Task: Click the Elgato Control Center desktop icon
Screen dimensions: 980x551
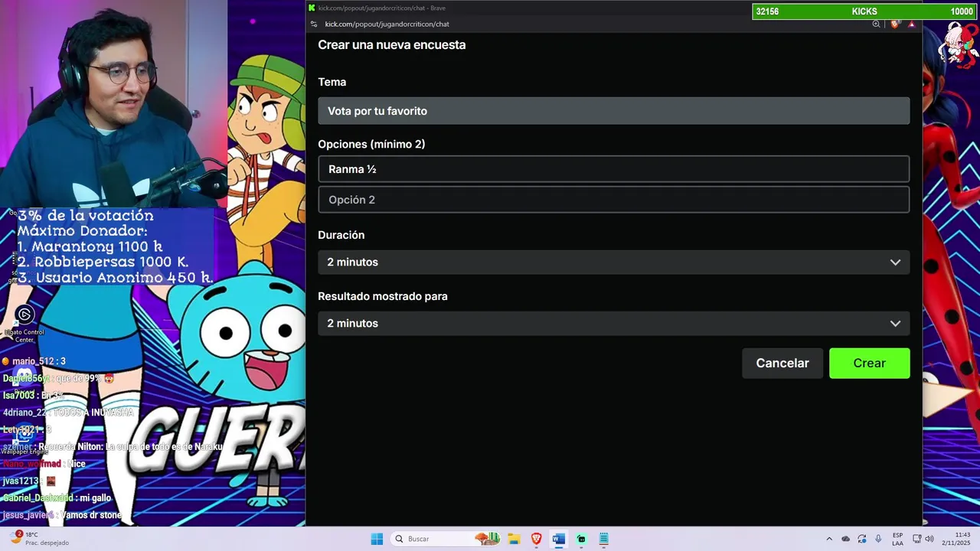Action: 24,322
